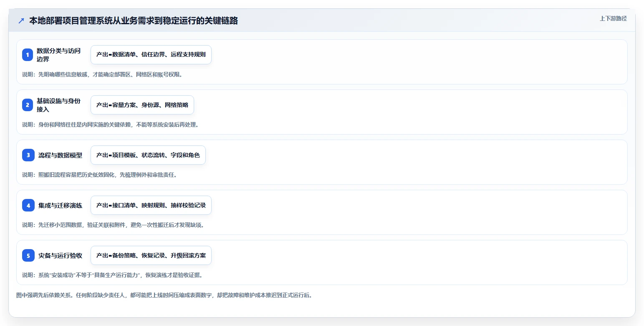Click the arrow icon beside the title
Viewport: 644px width, 326px height.
(x=21, y=20)
